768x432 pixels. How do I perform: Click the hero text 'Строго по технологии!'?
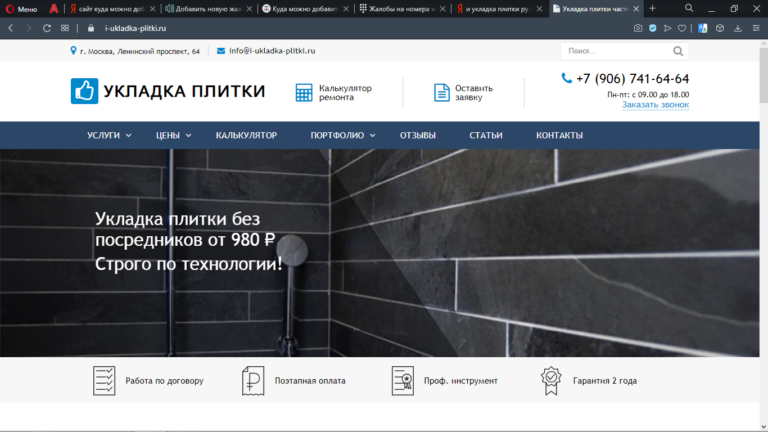(x=189, y=264)
